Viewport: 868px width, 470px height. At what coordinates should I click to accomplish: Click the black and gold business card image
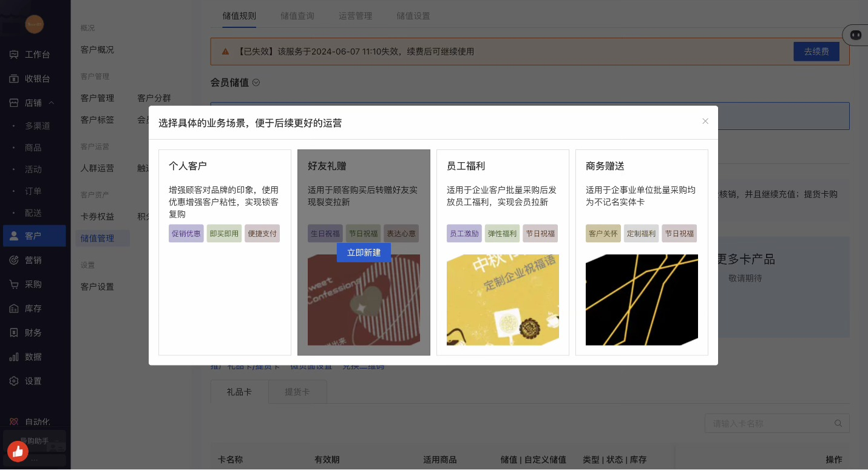(642, 300)
